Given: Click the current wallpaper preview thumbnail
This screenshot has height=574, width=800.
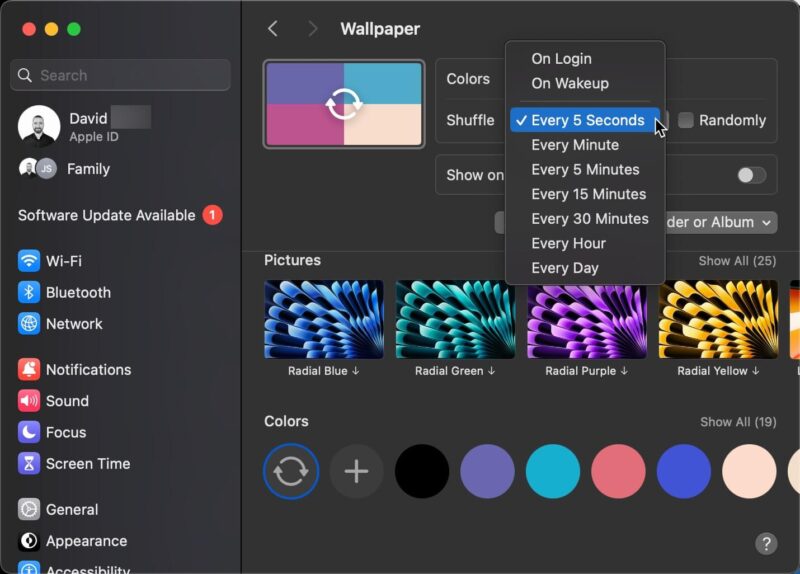Looking at the screenshot, I should click(x=344, y=104).
